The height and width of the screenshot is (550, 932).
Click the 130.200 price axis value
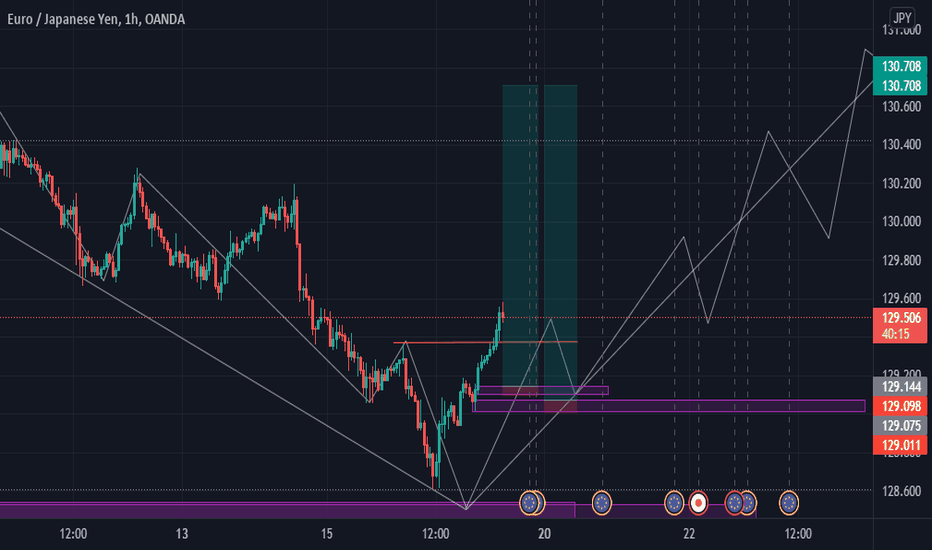coord(901,184)
